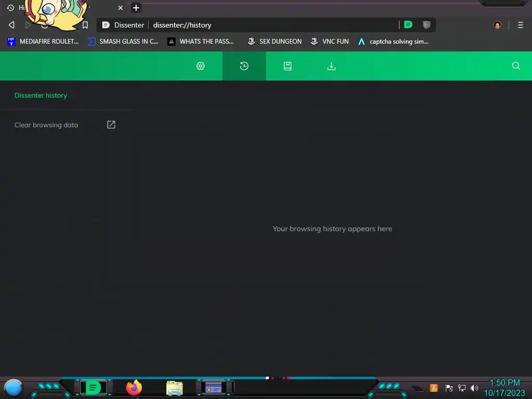
Task: Open File Explorer from the taskbar
Action: (175, 388)
